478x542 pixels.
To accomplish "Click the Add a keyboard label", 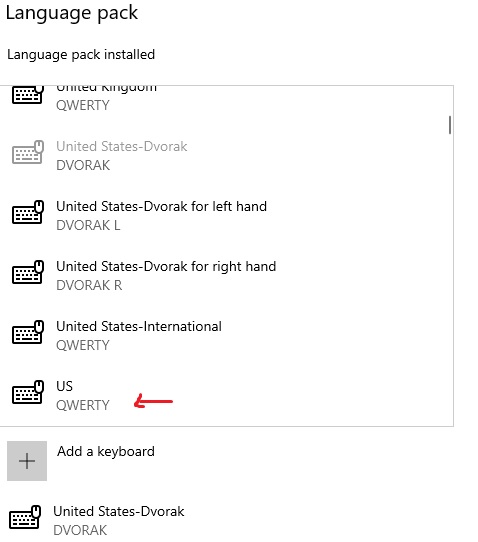I will [106, 451].
